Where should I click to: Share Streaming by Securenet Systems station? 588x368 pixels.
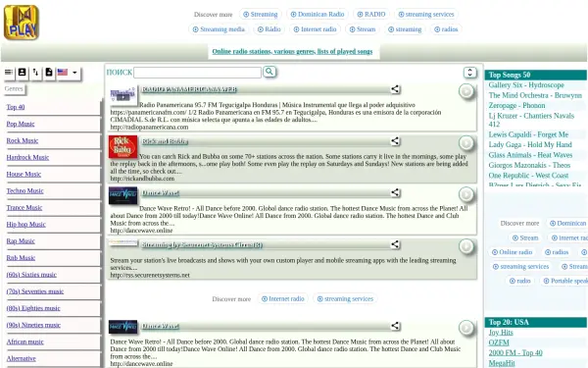pos(395,244)
